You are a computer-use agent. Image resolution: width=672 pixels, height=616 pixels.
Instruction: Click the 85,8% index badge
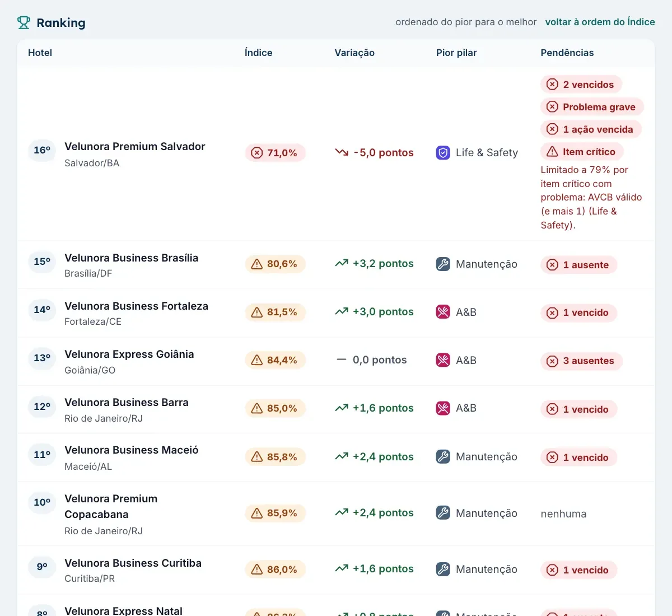tap(275, 457)
